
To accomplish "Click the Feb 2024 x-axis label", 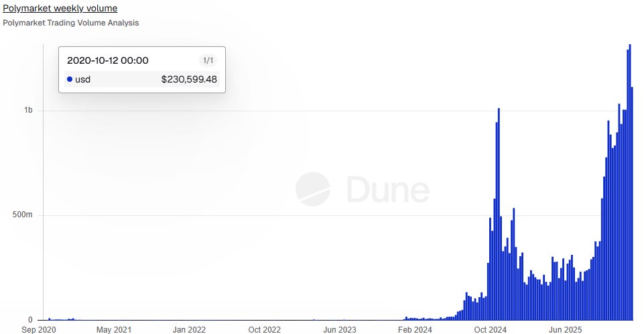I will [415, 329].
